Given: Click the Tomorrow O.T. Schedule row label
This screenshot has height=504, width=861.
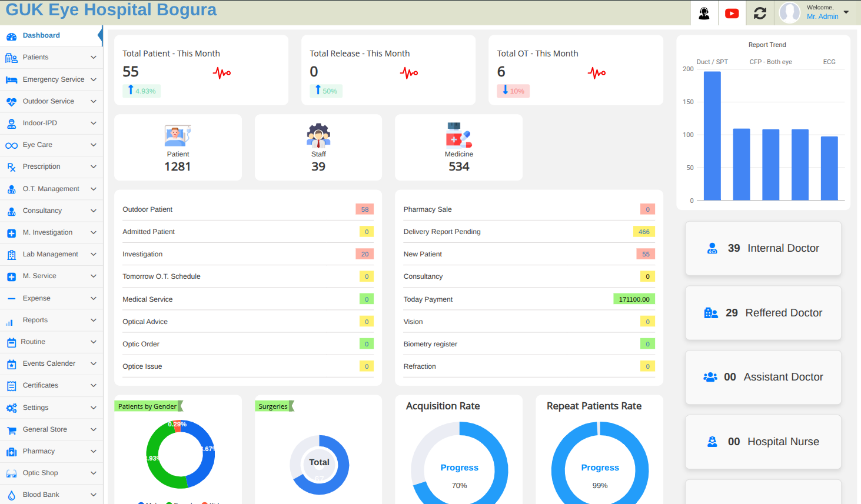Looking at the screenshot, I should [x=161, y=276].
